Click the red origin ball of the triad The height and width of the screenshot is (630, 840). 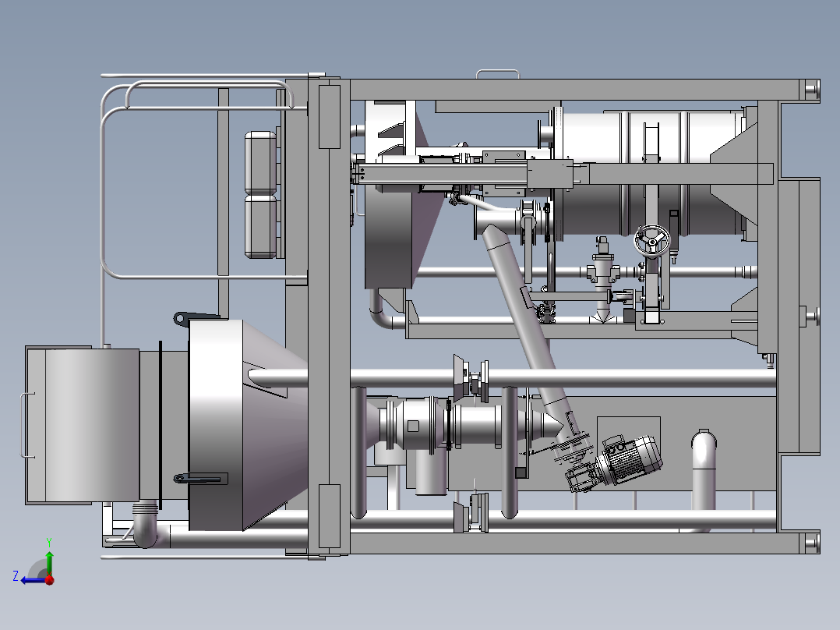coord(50,580)
